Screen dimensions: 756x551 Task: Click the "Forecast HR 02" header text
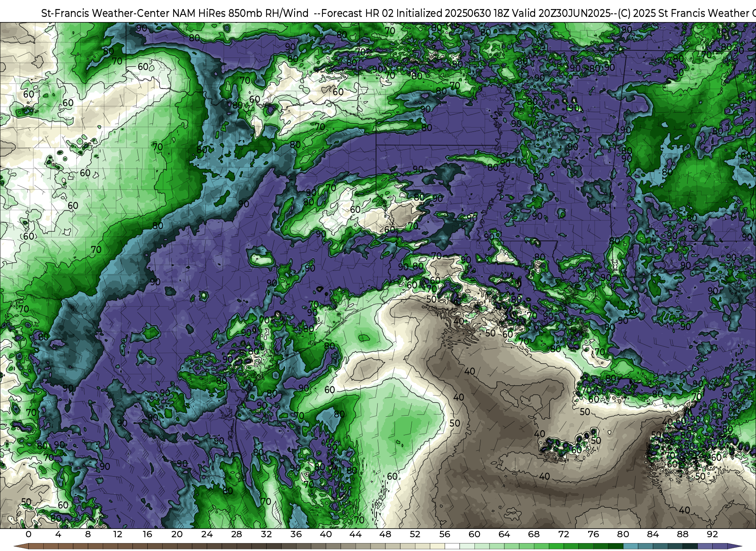point(357,13)
